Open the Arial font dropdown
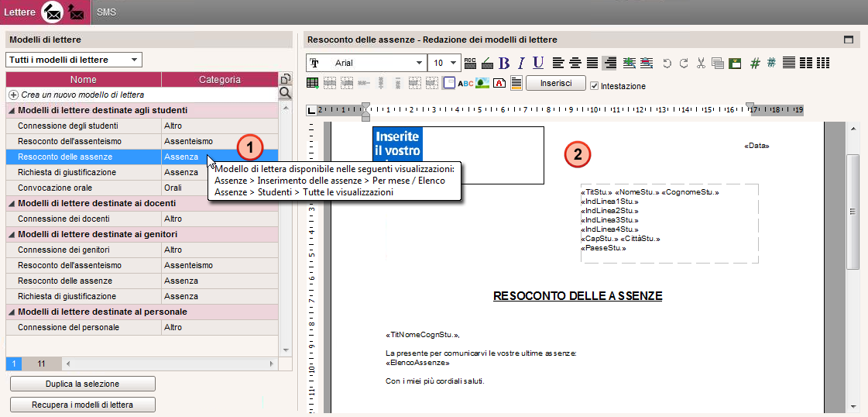Image resolution: width=868 pixels, height=417 pixels. 366,63
